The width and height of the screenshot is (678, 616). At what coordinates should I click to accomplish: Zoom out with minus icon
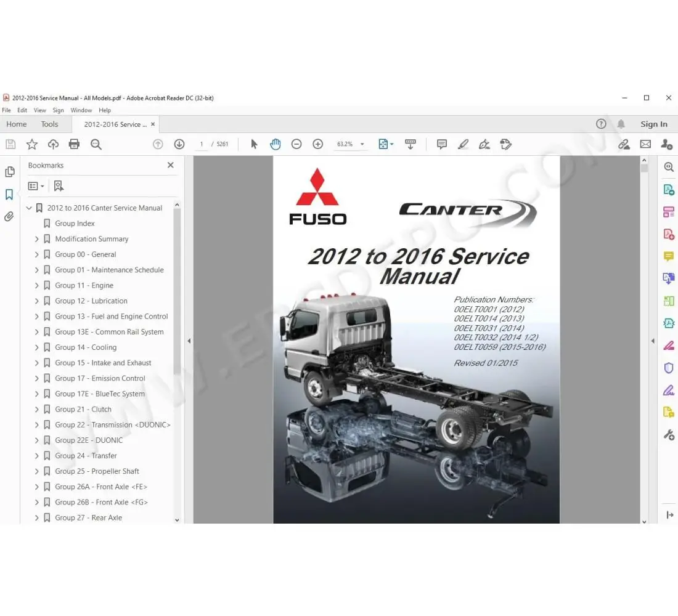pyautogui.click(x=296, y=144)
